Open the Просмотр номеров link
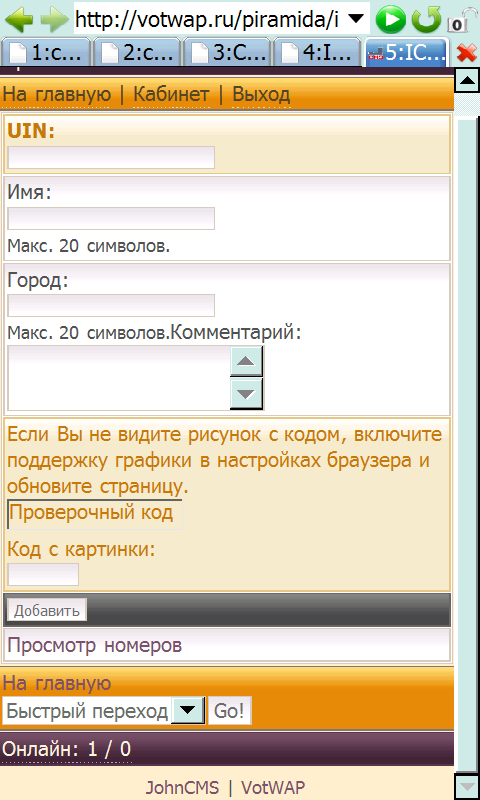Viewport: 480px width, 800px height. point(95,645)
